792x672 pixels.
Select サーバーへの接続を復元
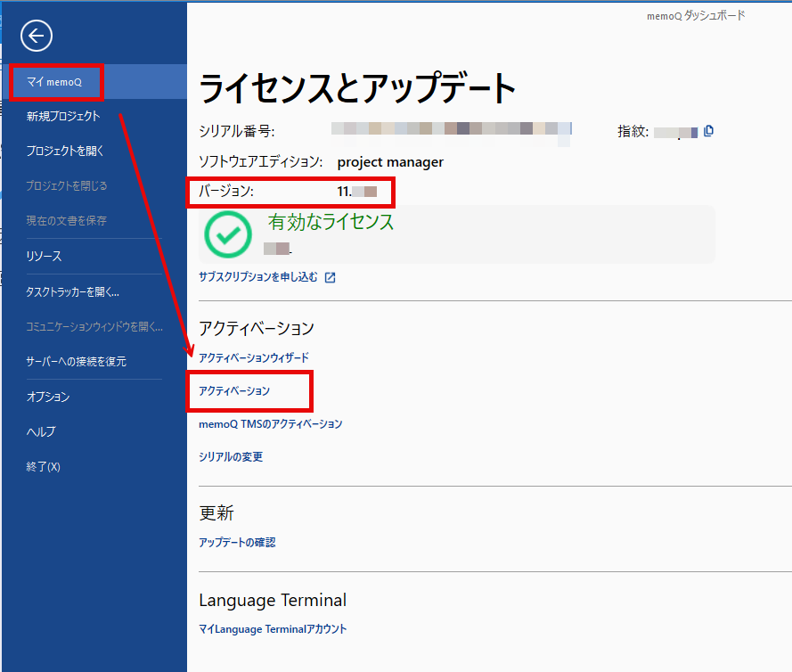[x=76, y=361]
